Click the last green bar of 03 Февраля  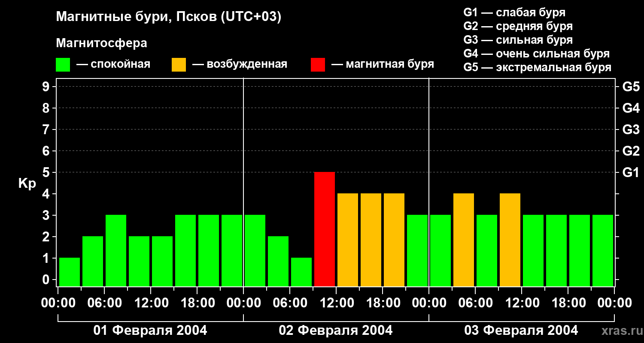pyautogui.click(x=603, y=250)
